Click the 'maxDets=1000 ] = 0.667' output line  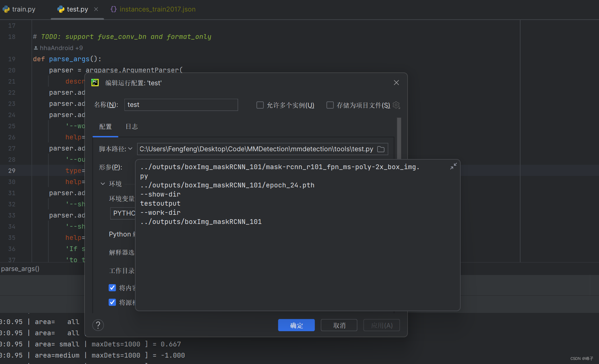point(136,344)
